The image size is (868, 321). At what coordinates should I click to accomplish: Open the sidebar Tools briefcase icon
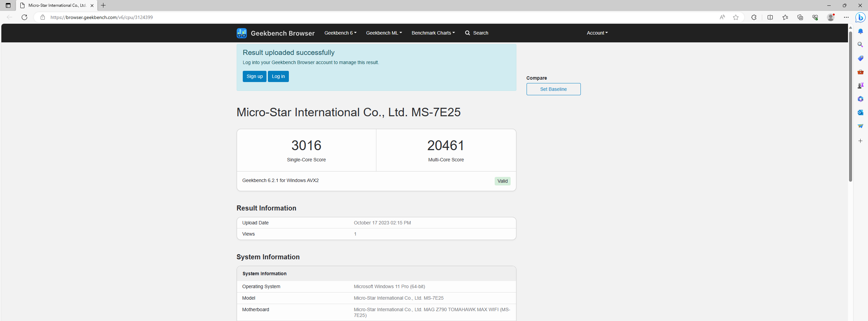(861, 72)
